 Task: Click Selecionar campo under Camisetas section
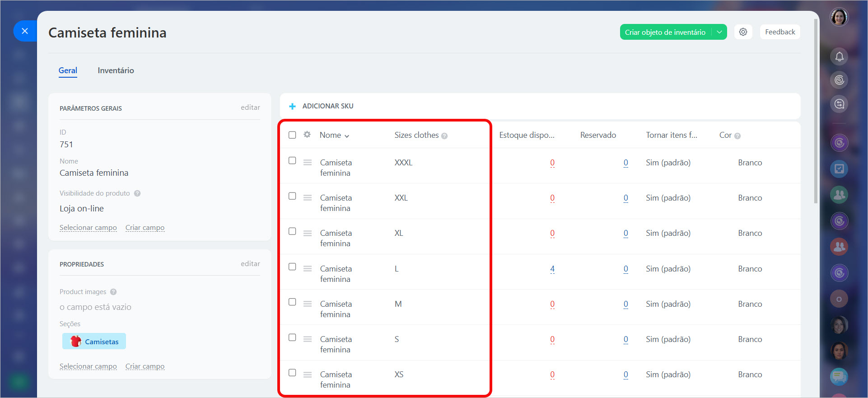tap(88, 366)
